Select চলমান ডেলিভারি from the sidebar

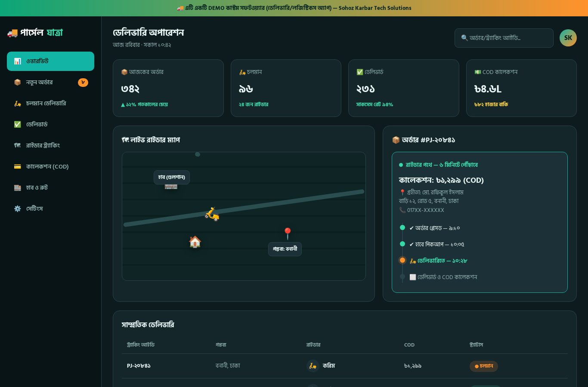pos(50,103)
